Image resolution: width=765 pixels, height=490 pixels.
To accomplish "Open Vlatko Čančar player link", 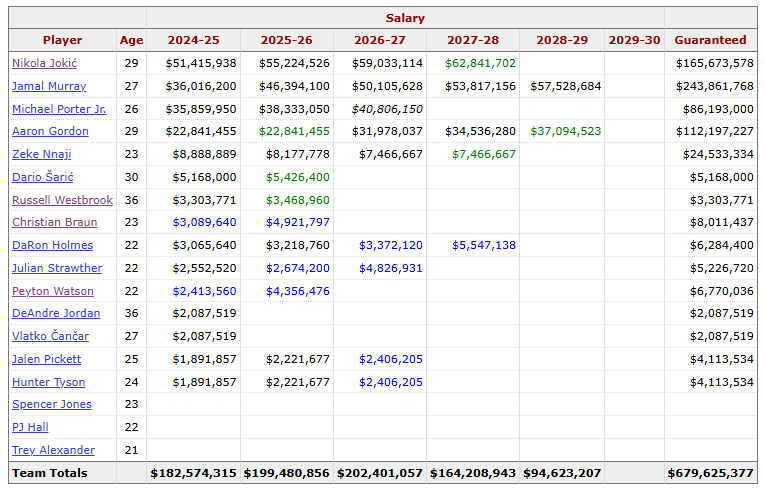I will (x=50, y=336).
